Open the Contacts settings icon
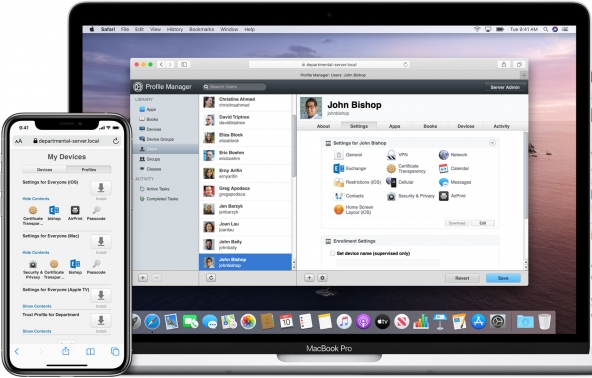The image size is (592, 378). 339,196
